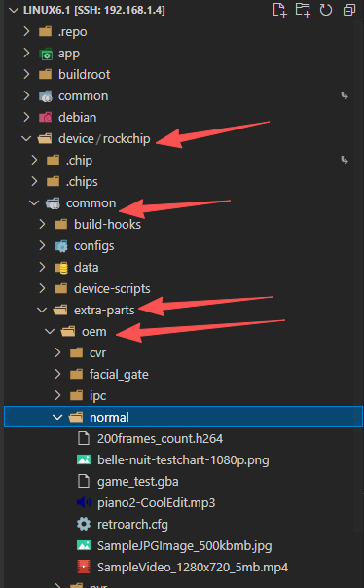Collapse the LINUX6.1 workspace section

[x=14, y=10]
